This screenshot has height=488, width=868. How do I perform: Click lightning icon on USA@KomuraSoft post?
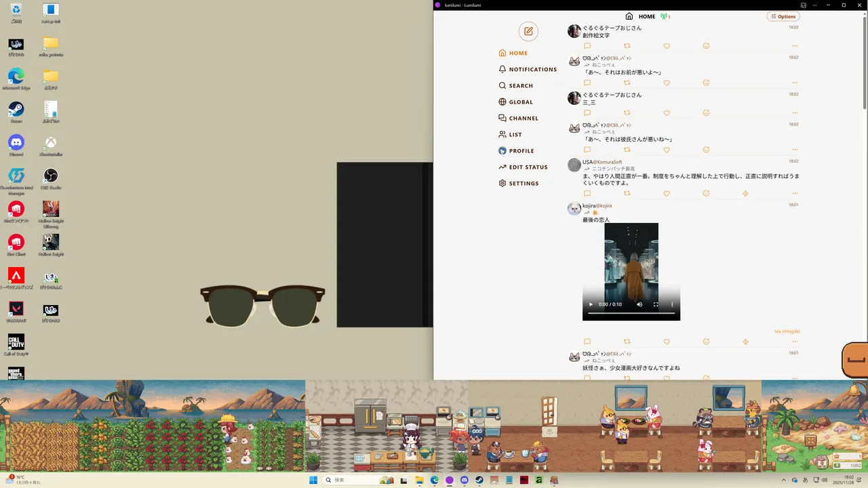(745, 193)
